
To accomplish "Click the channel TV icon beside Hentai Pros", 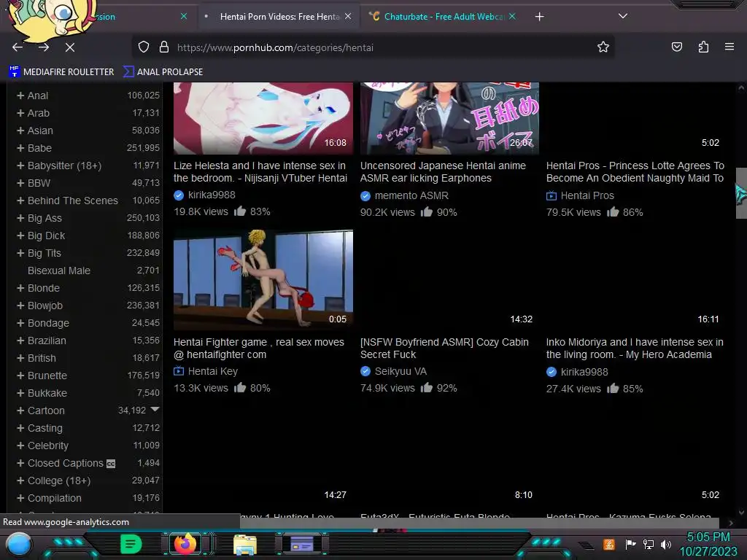I will click(x=551, y=195).
